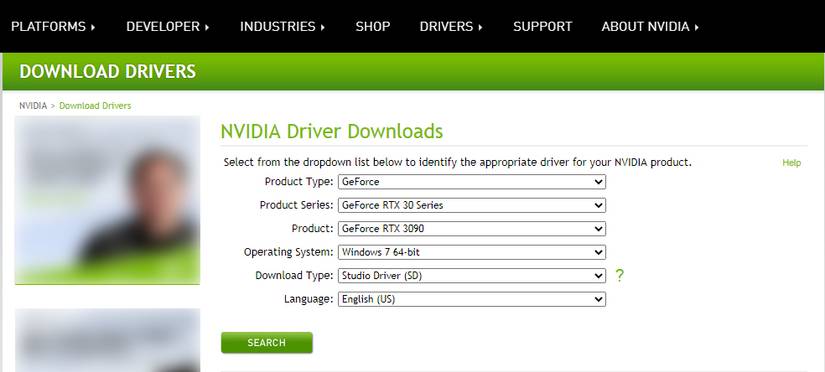Image resolution: width=825 pixels, height=372 pixels.
Task: Click the 'Language:' label
Action: pyautogui.click(x=308, y=299)
